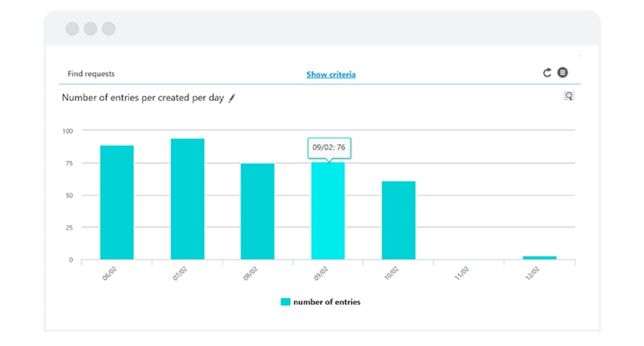Click the 09/02 axis label
644x346 pixels.
pyautogui.click(x=321, y=273)
